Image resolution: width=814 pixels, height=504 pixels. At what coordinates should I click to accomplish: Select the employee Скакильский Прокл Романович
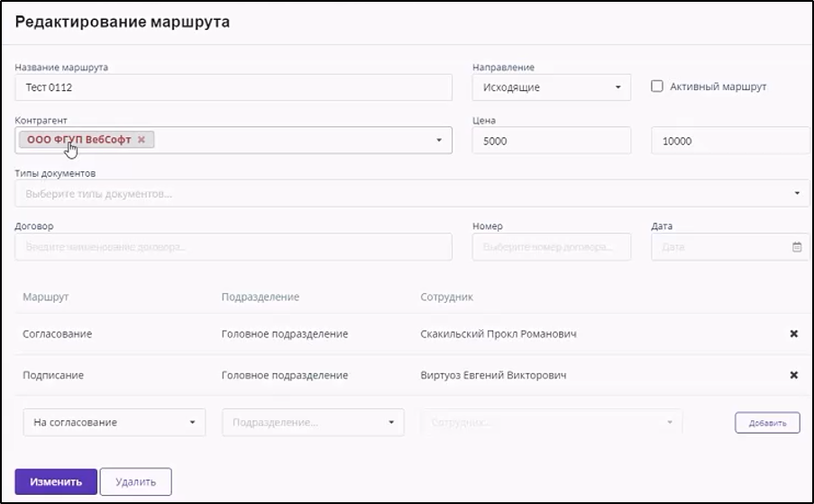pos(498,334)
